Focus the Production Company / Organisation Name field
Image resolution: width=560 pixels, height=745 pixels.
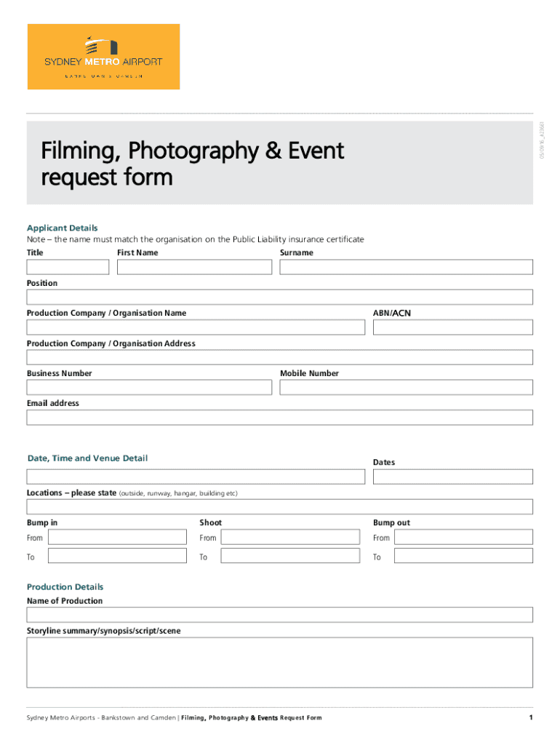196,327
